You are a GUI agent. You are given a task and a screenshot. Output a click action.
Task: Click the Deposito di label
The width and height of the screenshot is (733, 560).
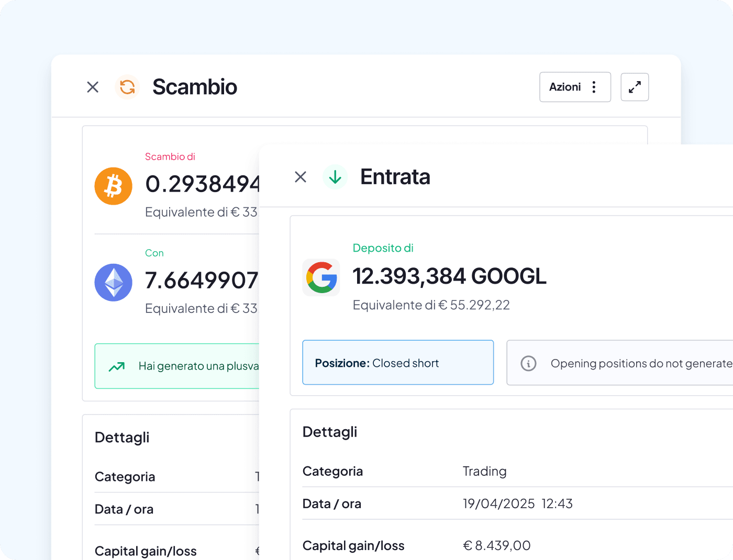click(x=383, y=248)
